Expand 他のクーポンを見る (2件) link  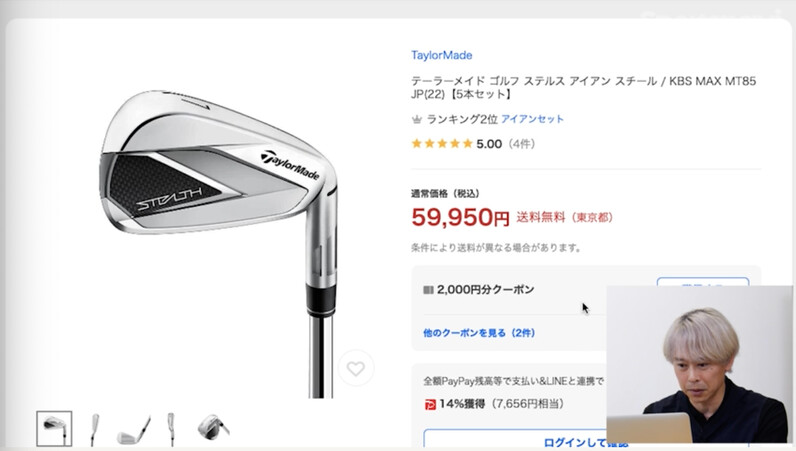pyautogui.click(x=479, y=333)
